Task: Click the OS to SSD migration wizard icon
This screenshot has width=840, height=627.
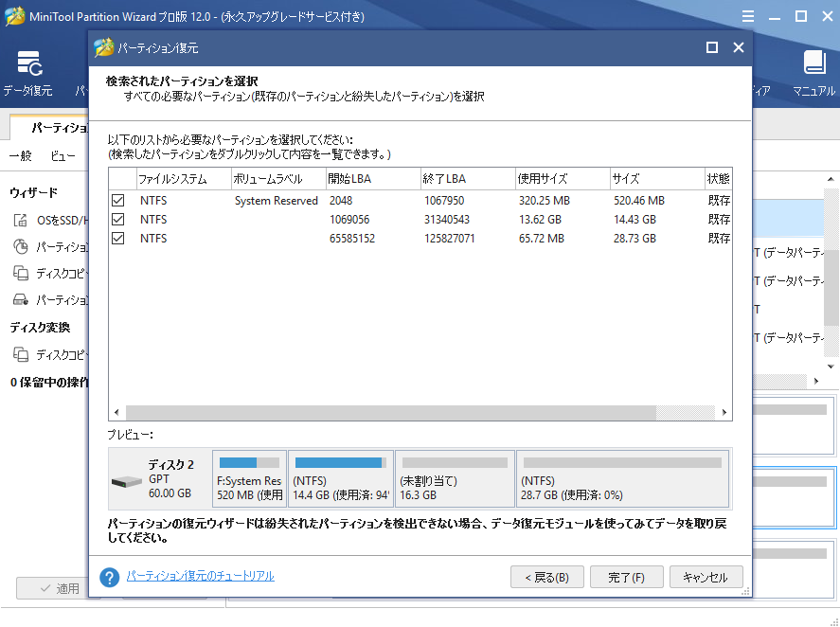Action: point(21,221)
